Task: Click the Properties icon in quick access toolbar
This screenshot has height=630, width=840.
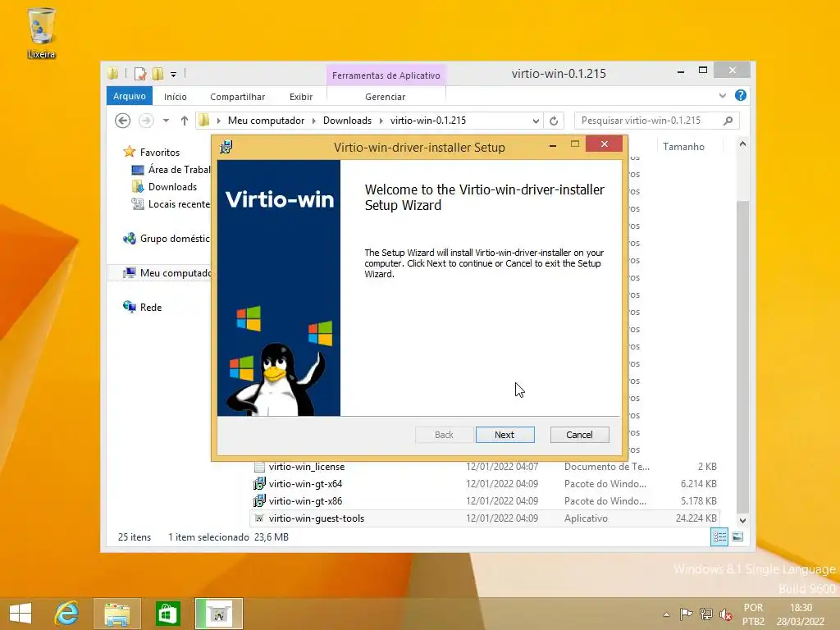Action: tap(140, 74)
